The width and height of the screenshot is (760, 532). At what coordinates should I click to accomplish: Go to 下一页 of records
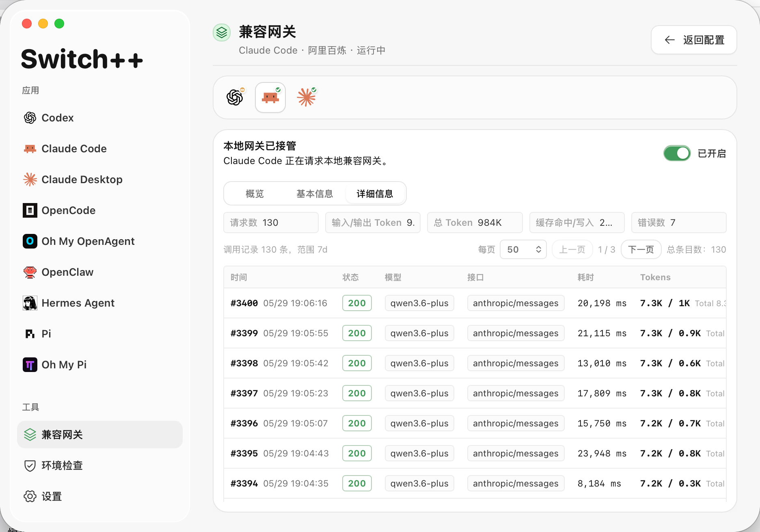click(x=641, y=249)
